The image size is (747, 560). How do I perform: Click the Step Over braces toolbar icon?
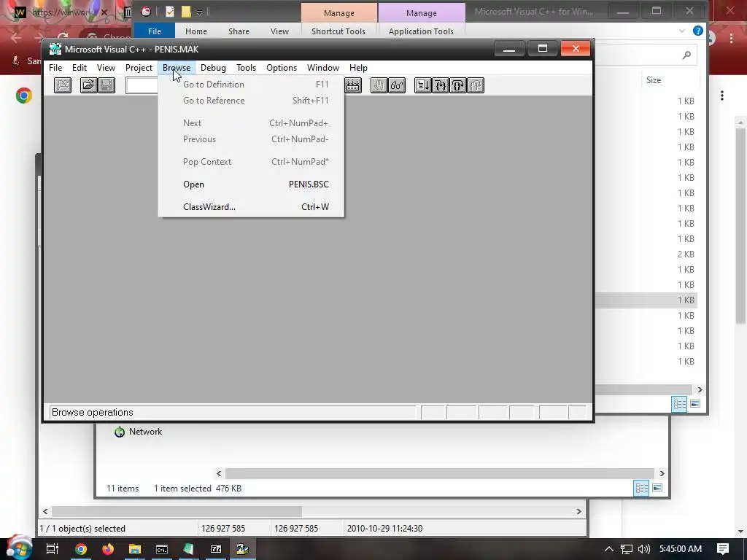coord(458,85)
